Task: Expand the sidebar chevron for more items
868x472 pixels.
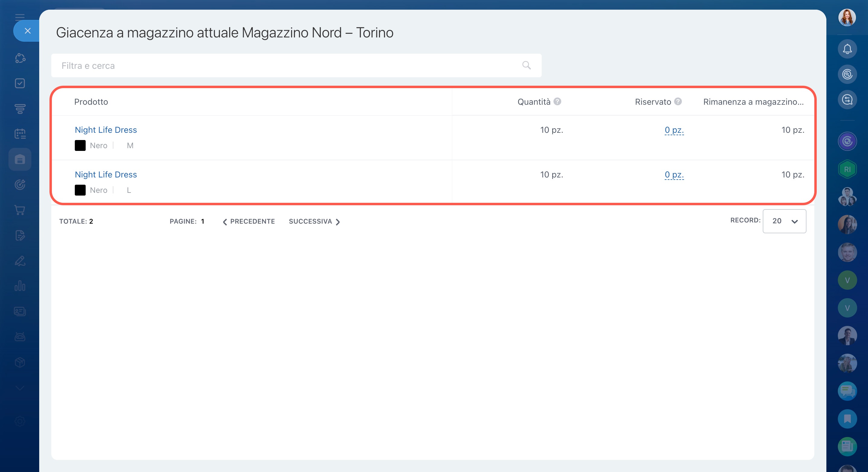Action: point(20,388)
